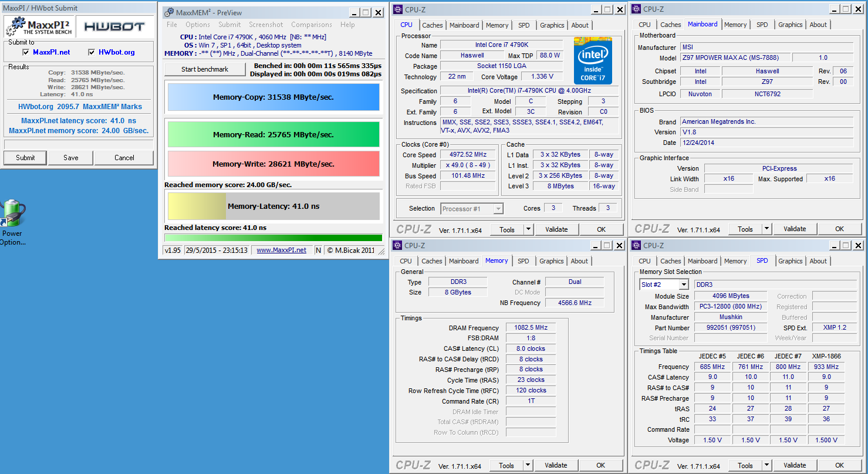Click the CPU-Z icon in SPD window title
Viewport: 868px width, 474px height.
pyautogui.click(x=637, y=245)
